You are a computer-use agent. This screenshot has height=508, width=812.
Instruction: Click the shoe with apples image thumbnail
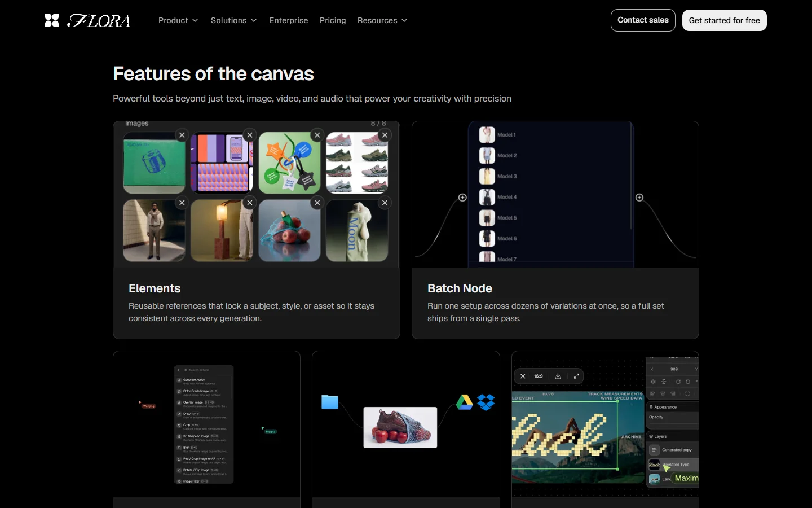click(x=400, y=427)
